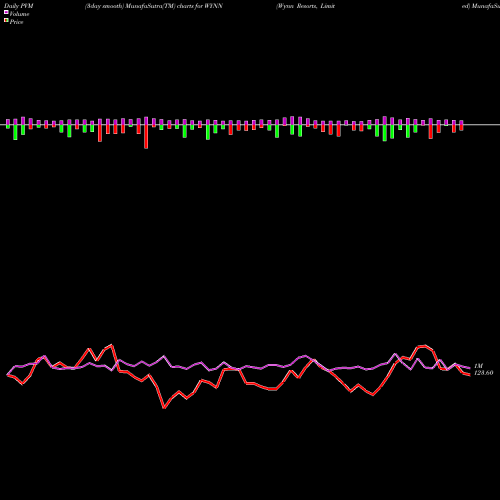Click the '1M' label beside the lines
Screen dimensions: 500x500
pyautogui.click(x=478, y=366)
